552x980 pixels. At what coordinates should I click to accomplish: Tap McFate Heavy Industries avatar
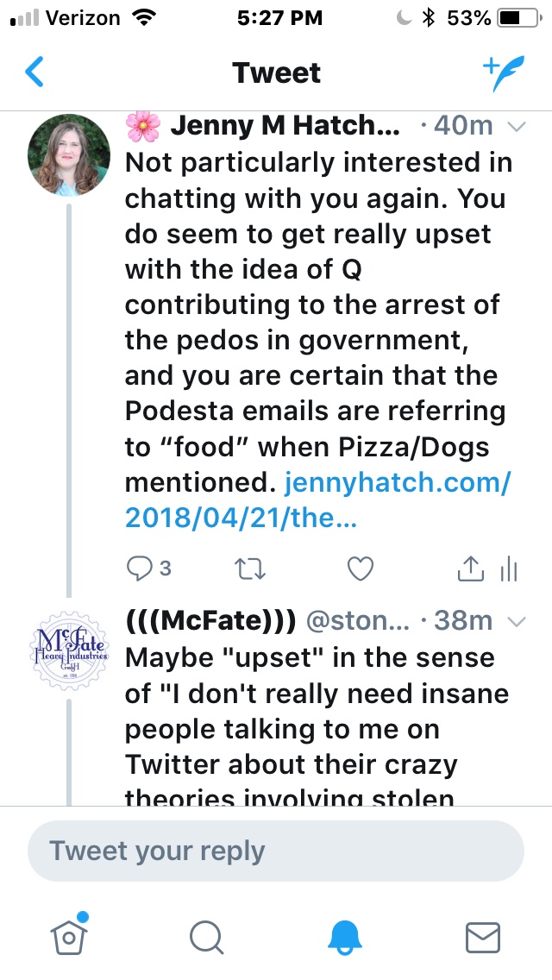click(69, 649)
